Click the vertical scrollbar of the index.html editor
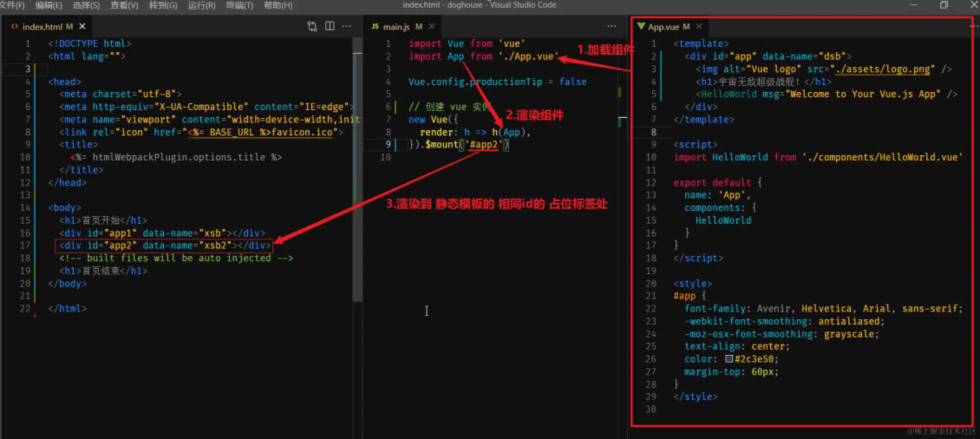Viewport: 980px width, 439px height. (357, 169)
